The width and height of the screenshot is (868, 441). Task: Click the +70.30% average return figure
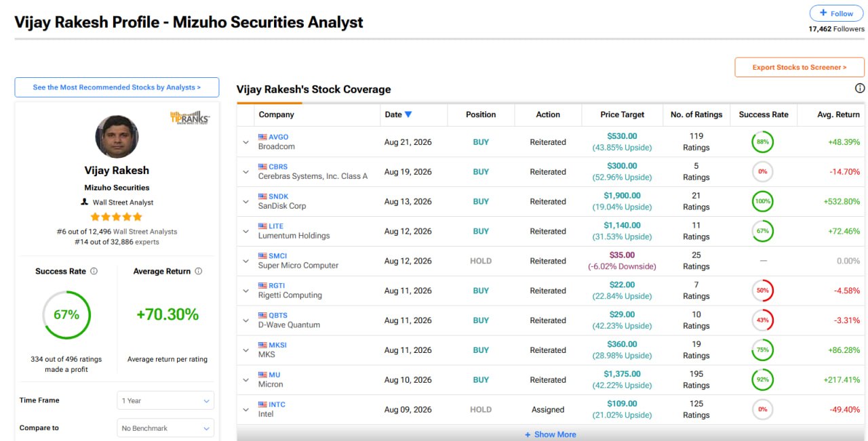tap(167, 314)
